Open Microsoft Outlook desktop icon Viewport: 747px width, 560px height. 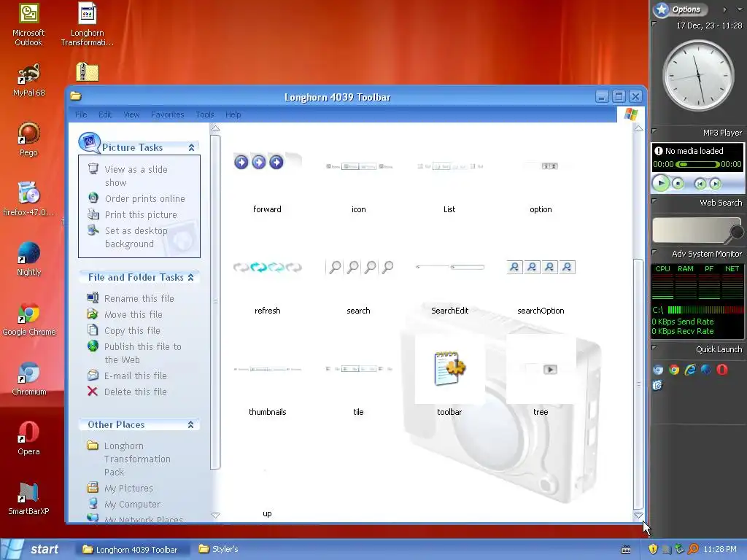coord(28,26)
